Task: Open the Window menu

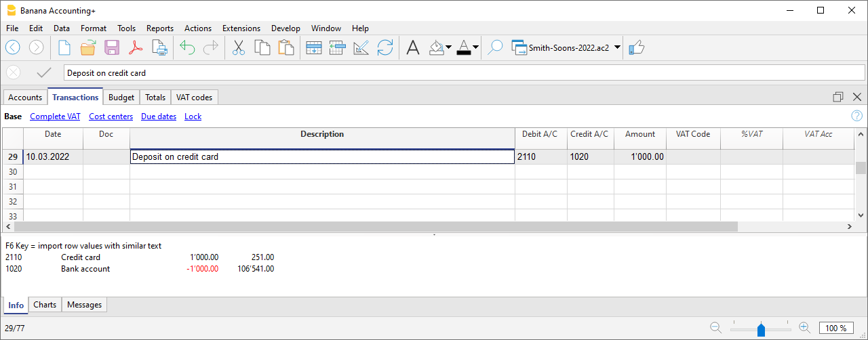Action: [326, 28]
